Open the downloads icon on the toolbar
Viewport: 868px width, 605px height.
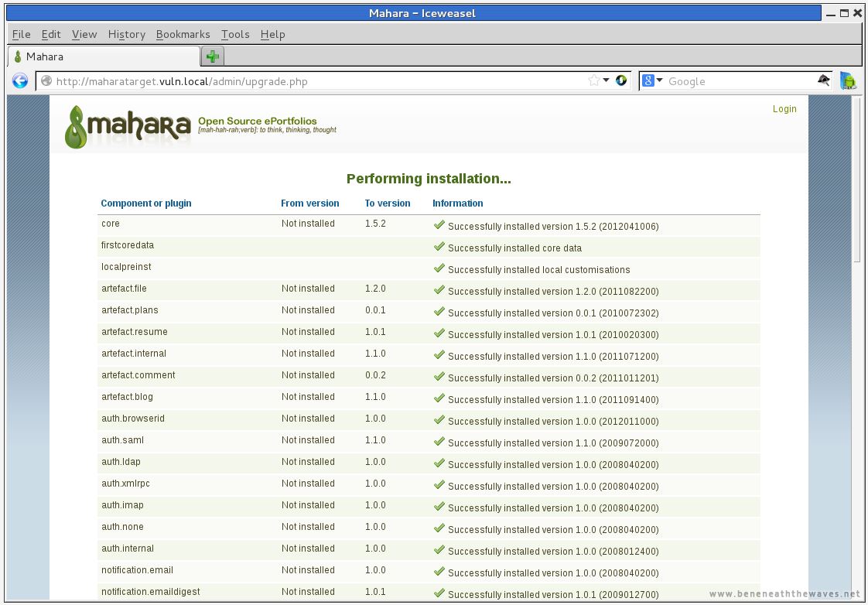pyautogui.click(x=848, y=80)
